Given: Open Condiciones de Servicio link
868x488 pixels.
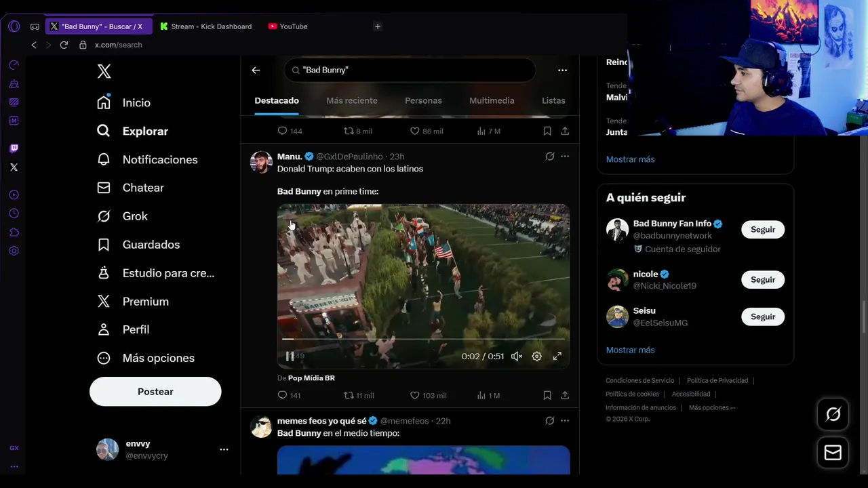Looking at the screenshot, I should tap(640, 381).
